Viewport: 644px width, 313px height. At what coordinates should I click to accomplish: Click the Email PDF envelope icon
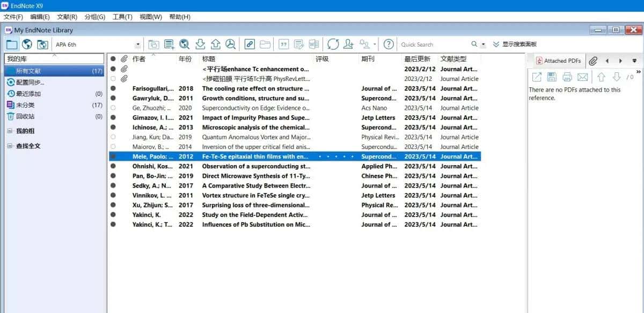coord(582,77)
